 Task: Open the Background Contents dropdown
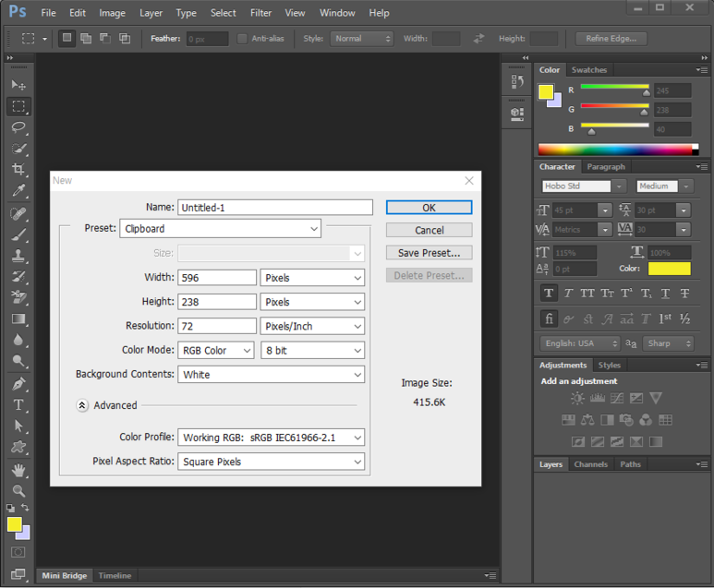[272, 375]
